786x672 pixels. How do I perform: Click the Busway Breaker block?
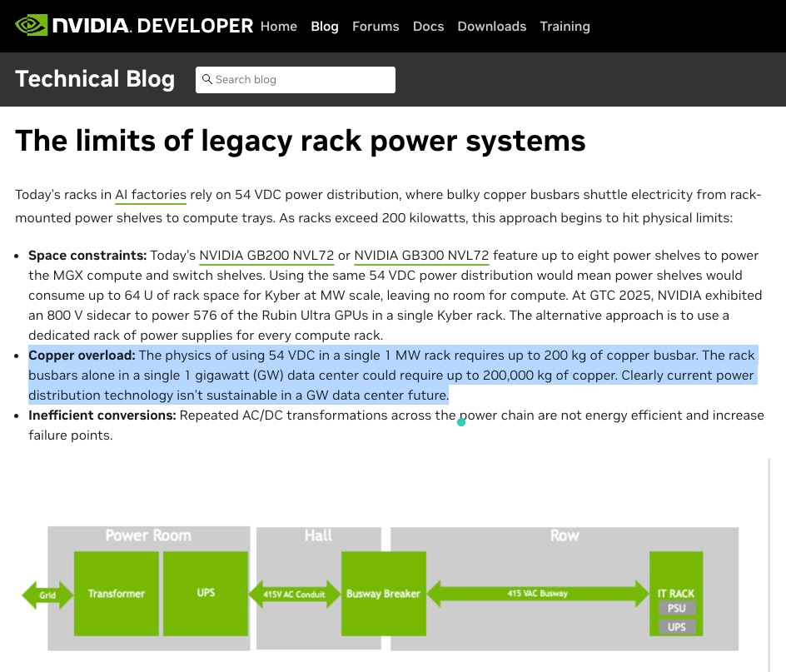pos(384,594)
